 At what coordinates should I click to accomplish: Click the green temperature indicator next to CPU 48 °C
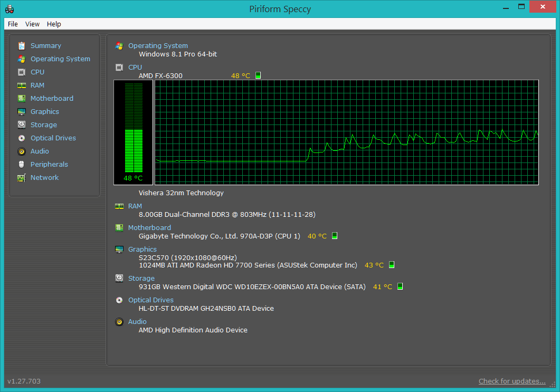258,75
